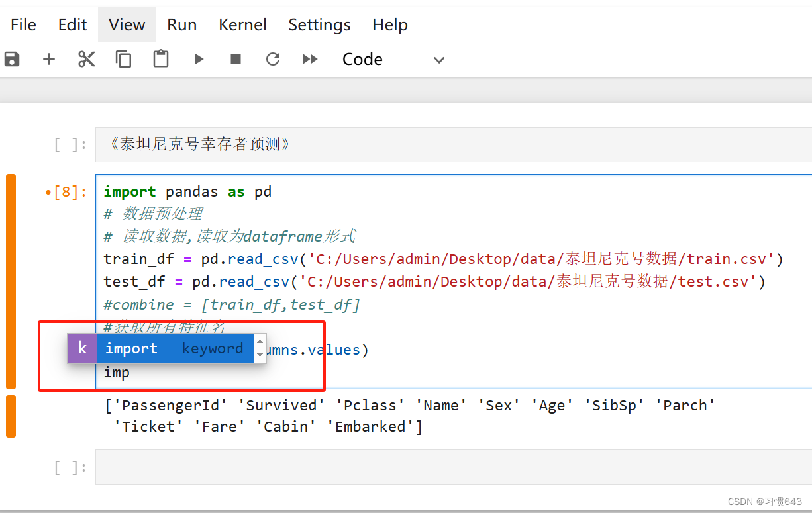Open the Edit menu

pos(72,24)
